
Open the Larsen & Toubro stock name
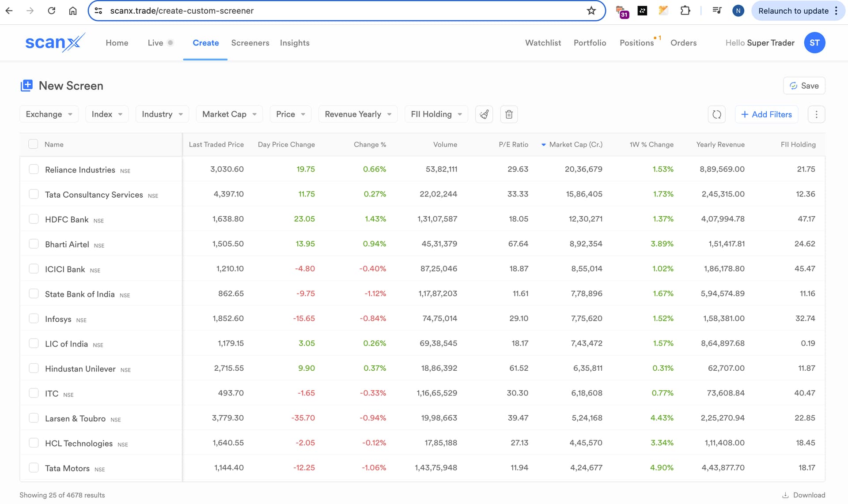tap(75, 418)
